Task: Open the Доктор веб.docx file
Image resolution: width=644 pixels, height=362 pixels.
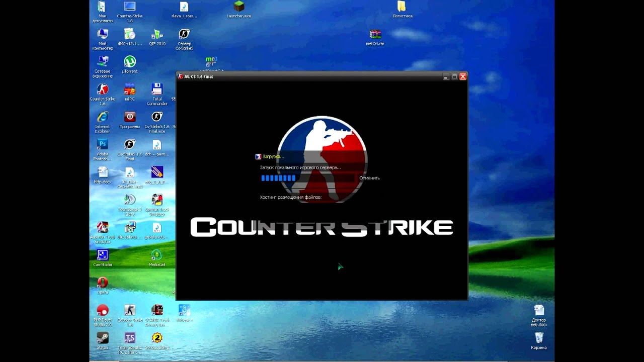Action: click(x=538, y=315)
